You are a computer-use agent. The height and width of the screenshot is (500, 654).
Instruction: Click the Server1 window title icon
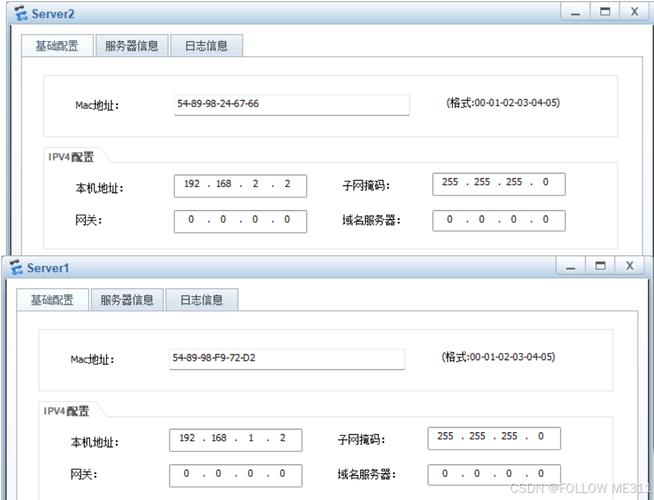point(16,267)
